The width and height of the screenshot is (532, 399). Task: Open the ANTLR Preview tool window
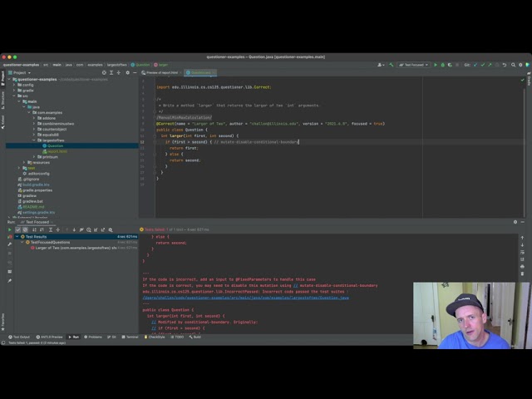coord(49,337)
